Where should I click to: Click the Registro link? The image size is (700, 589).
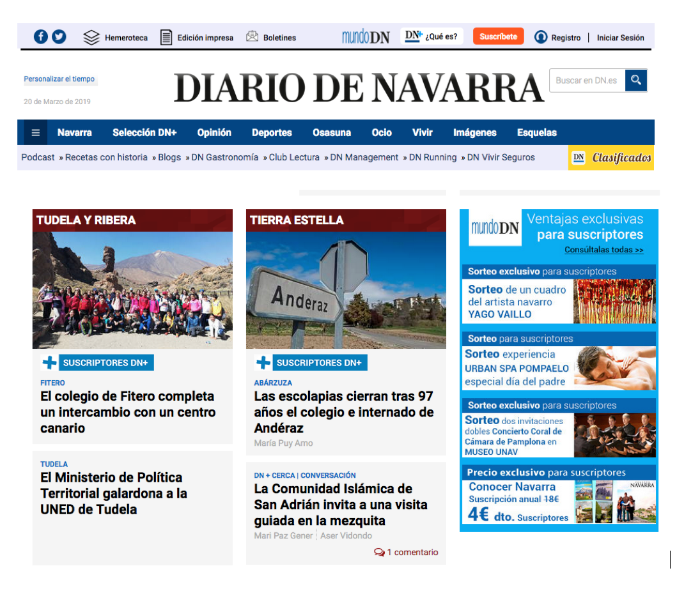(x=566, y=38)
